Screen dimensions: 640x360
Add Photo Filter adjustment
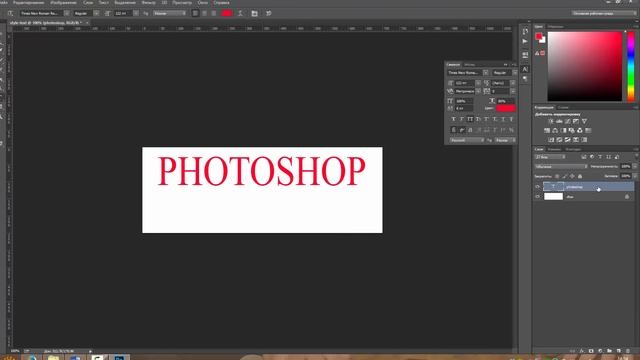tap(571, 131)
